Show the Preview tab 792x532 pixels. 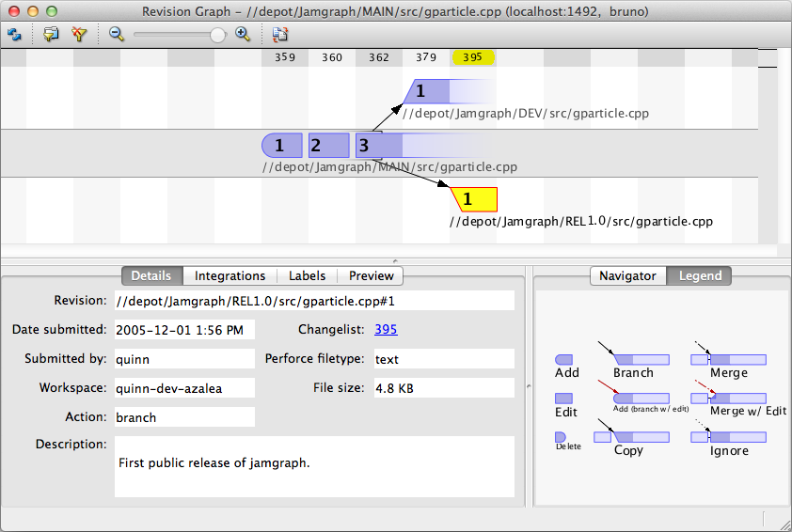pyautogui.click(x=371, y=275)
